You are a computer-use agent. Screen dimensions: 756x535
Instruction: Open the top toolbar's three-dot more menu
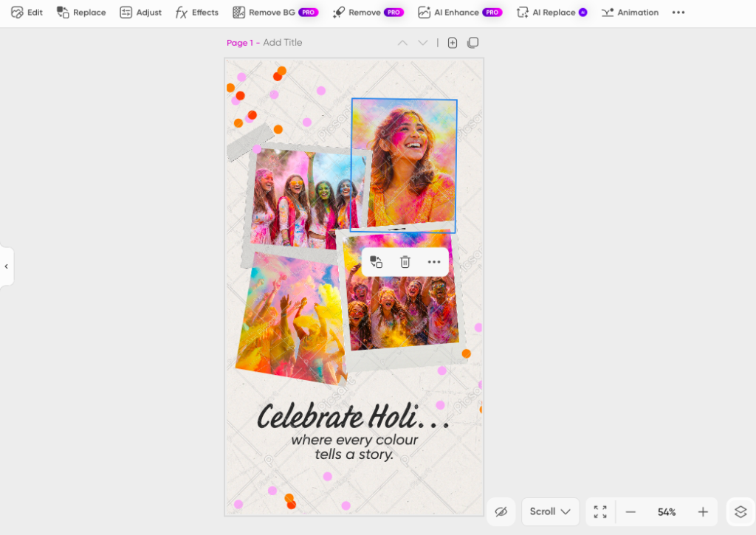[678, 13]
